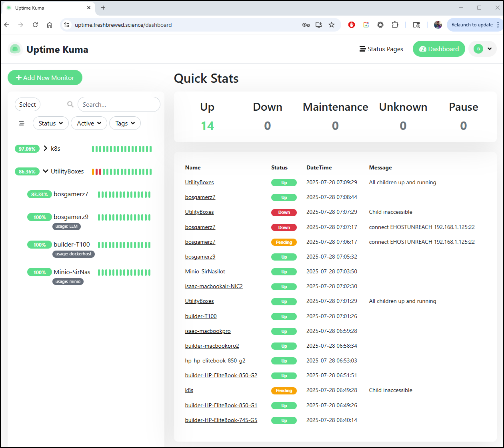Open Chrome's three-dot menu
The width and height of the screenshot is (504, 448).
click(x=498, y=25)
